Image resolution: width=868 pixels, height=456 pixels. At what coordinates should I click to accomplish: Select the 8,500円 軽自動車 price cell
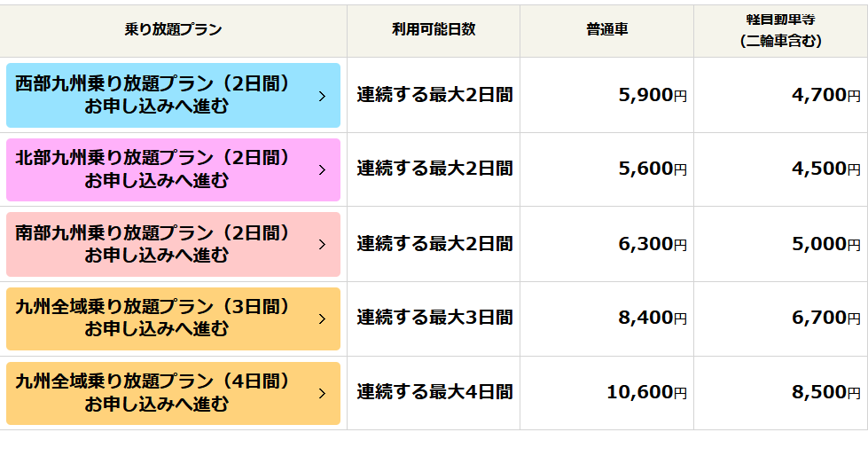click(825, 392)
